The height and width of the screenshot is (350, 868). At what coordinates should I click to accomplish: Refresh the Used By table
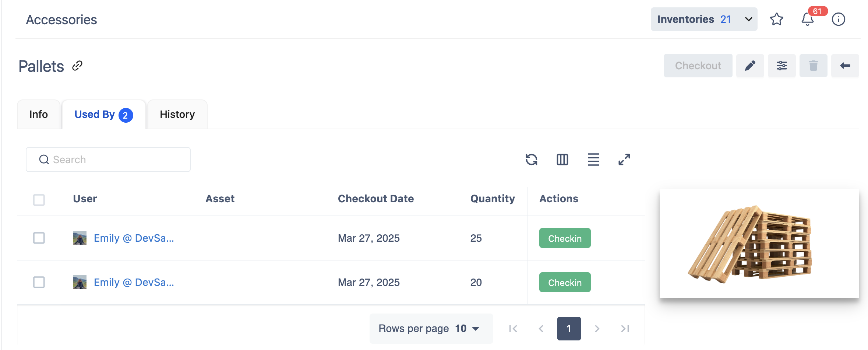[x=531, y=160]
